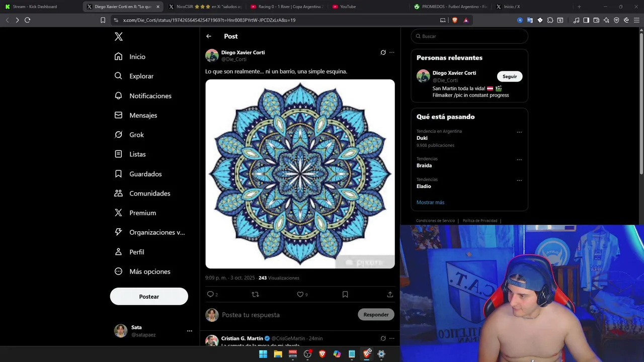Click the bookmark icon beside the address bar
The image size is (644, 362).
coord(103,20)
